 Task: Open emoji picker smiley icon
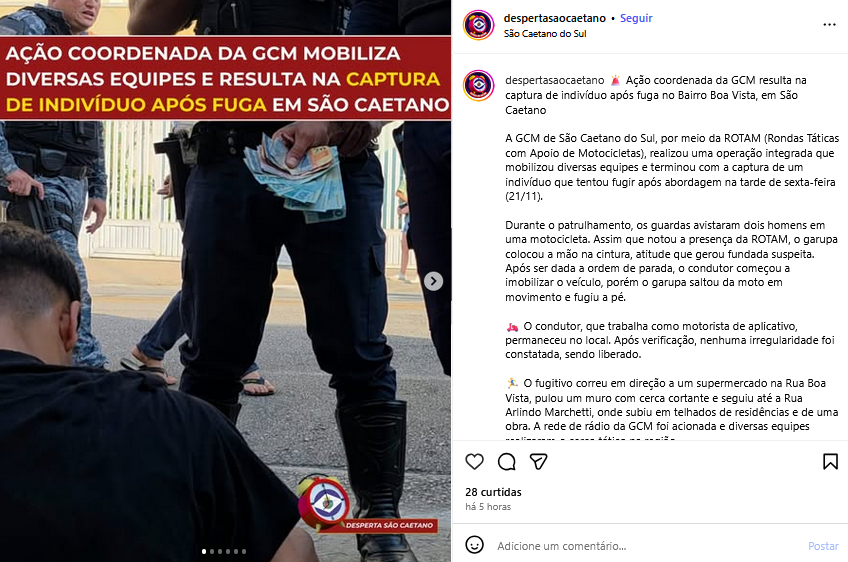click(x=474, y=545)
